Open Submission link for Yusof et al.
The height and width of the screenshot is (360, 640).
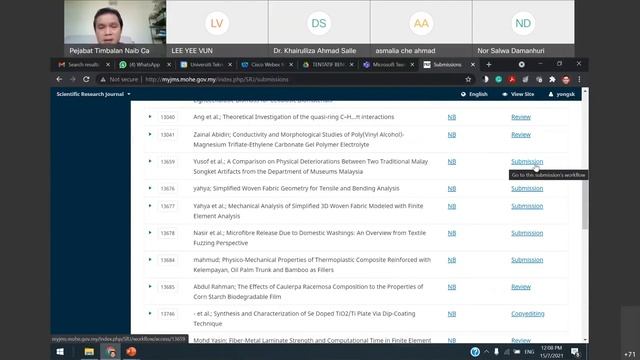pos(527,162)
